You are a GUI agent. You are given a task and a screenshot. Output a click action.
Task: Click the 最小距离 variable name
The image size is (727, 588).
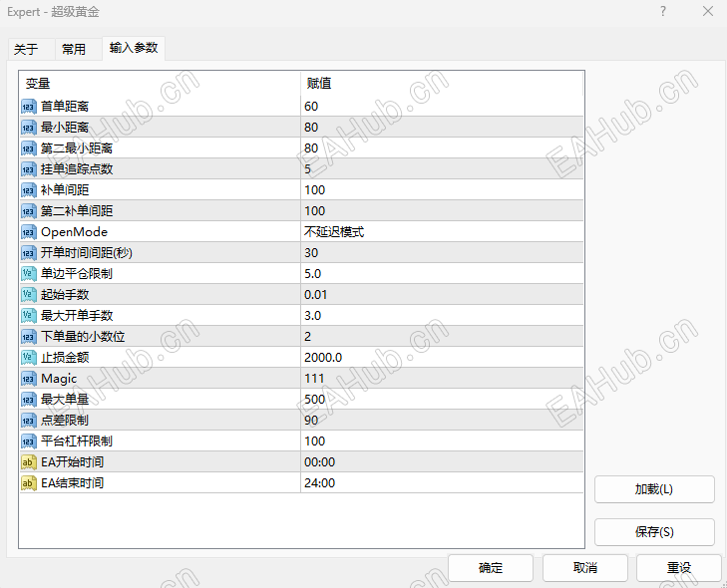pyautogui.click(x=65, y=128)
